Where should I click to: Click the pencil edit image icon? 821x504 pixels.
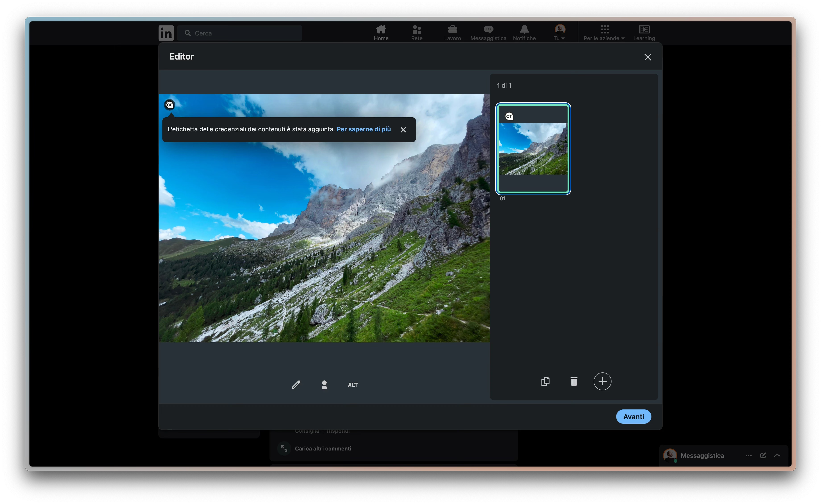click(295, 385)
